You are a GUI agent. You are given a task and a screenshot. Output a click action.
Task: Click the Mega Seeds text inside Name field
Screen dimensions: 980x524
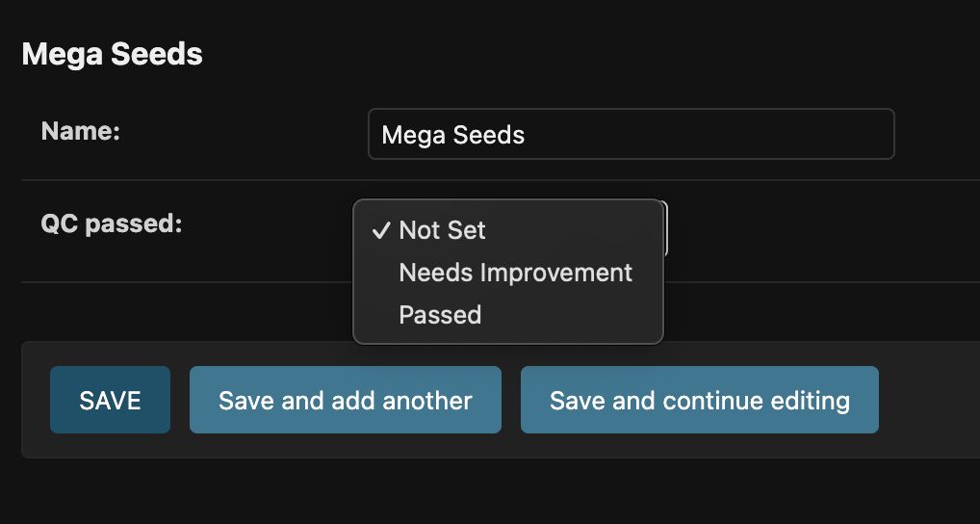(x=452, y=134)
